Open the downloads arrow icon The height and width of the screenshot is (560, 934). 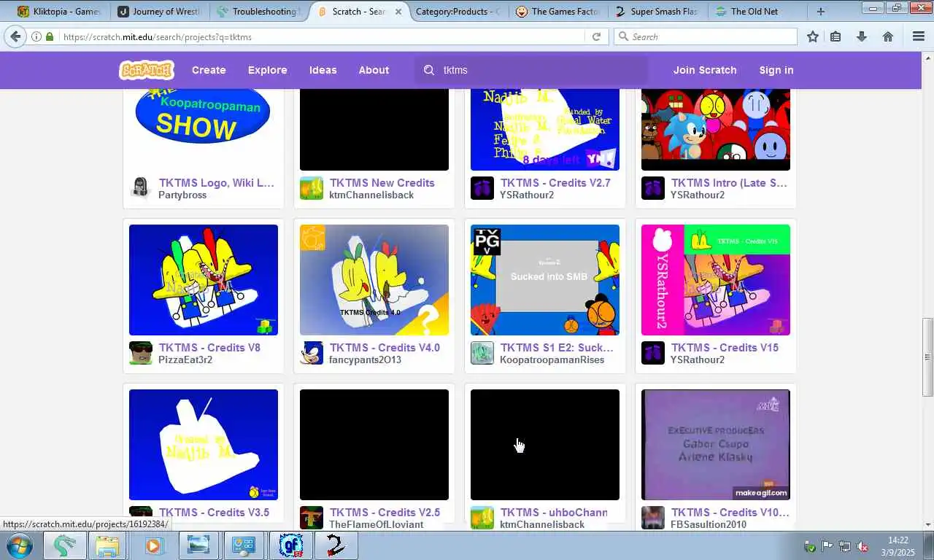pos(862,36)
